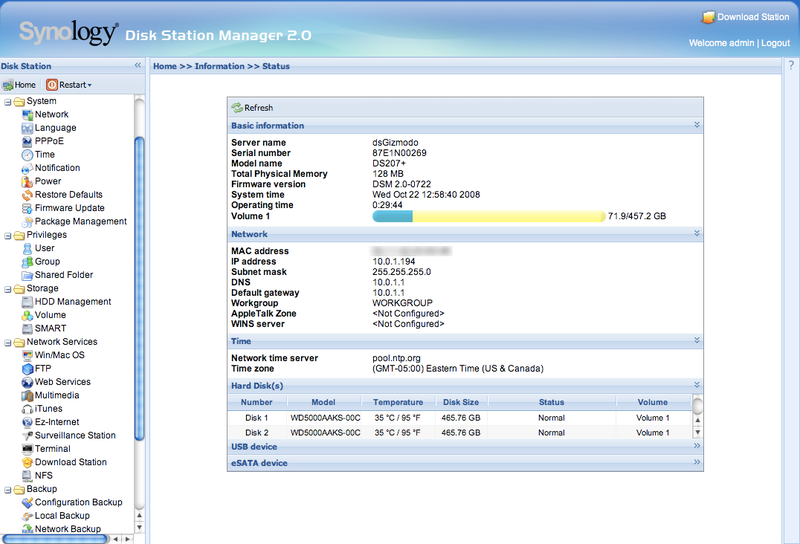The width and height of the screenshot is (800, 544).
Task: Click the Home breadcrumb link
Action: [x=165, y=66]
